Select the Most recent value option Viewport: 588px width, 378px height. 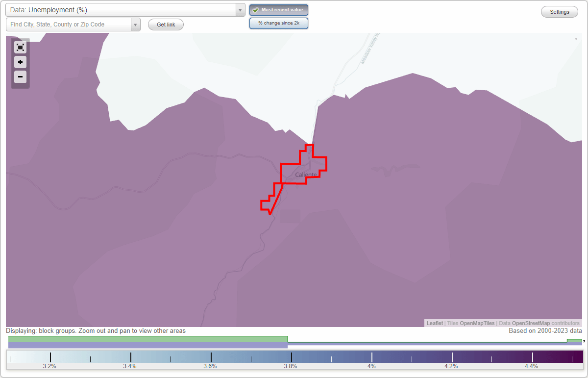pos(278,10)
